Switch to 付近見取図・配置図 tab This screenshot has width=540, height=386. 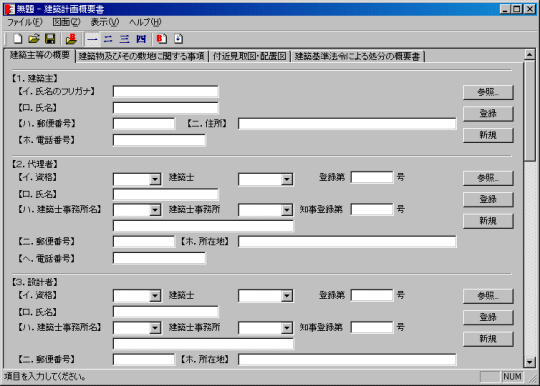point(249,56)
